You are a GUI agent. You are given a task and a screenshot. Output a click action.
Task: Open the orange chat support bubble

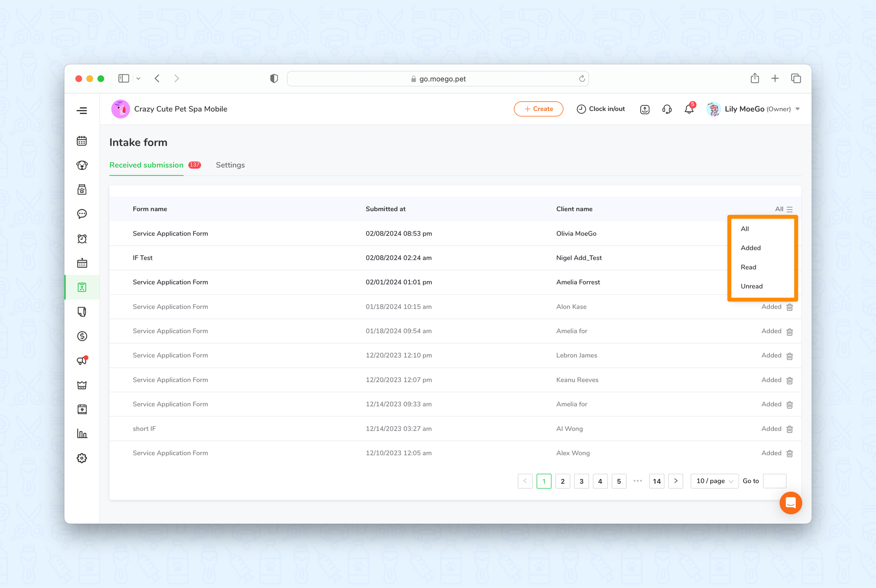coord(791,503)
